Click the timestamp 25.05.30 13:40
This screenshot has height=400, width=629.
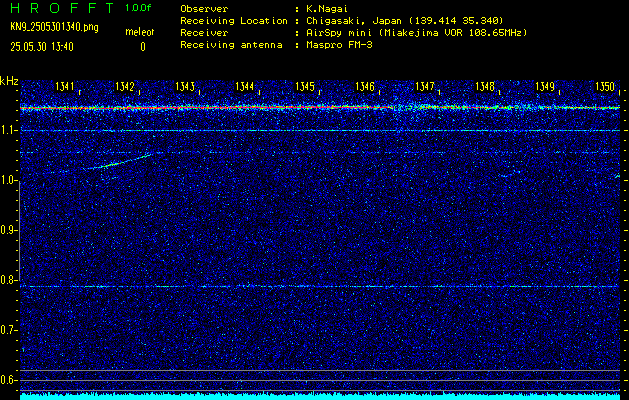42,47
